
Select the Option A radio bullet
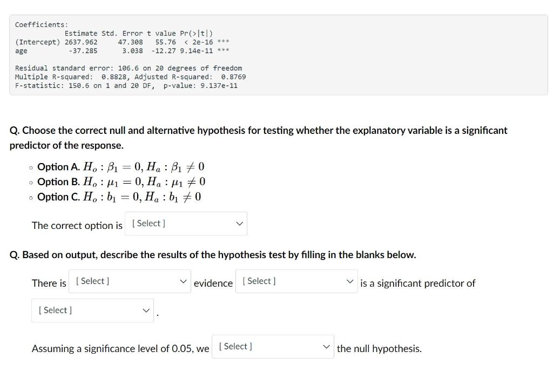click(x=30, y=167)
